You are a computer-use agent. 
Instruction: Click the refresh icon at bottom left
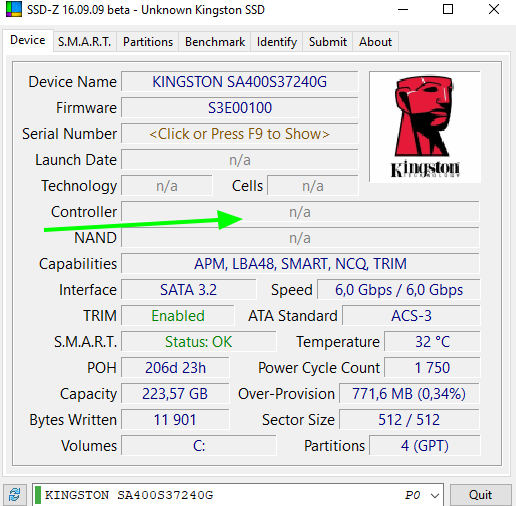pos(14,495)
